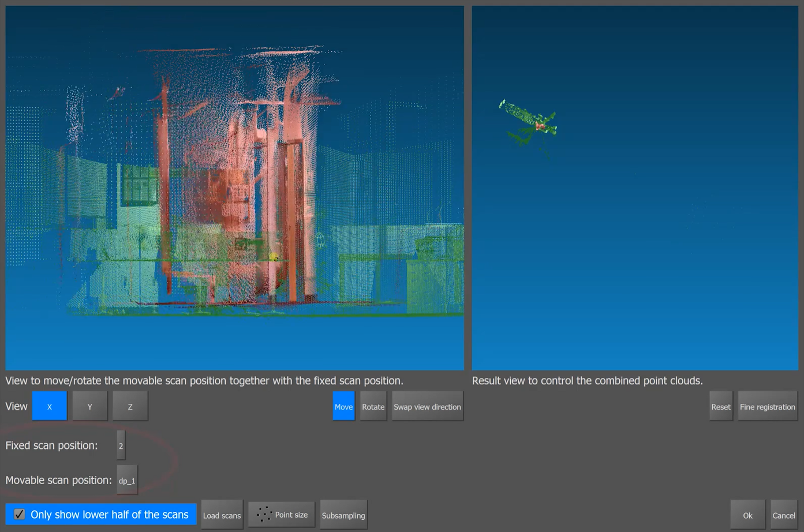Click the Reset button
This screenshot has width=804, height=532.
pyautogui.click(x=721, y=406)
